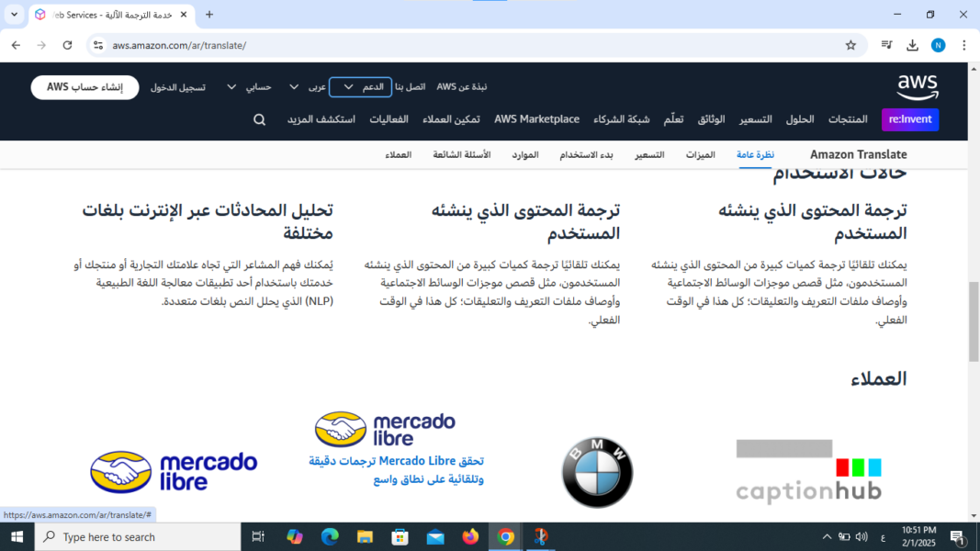Click Windows search box
The height and width of the screenshot is (551, 980).
click(138, 536)
